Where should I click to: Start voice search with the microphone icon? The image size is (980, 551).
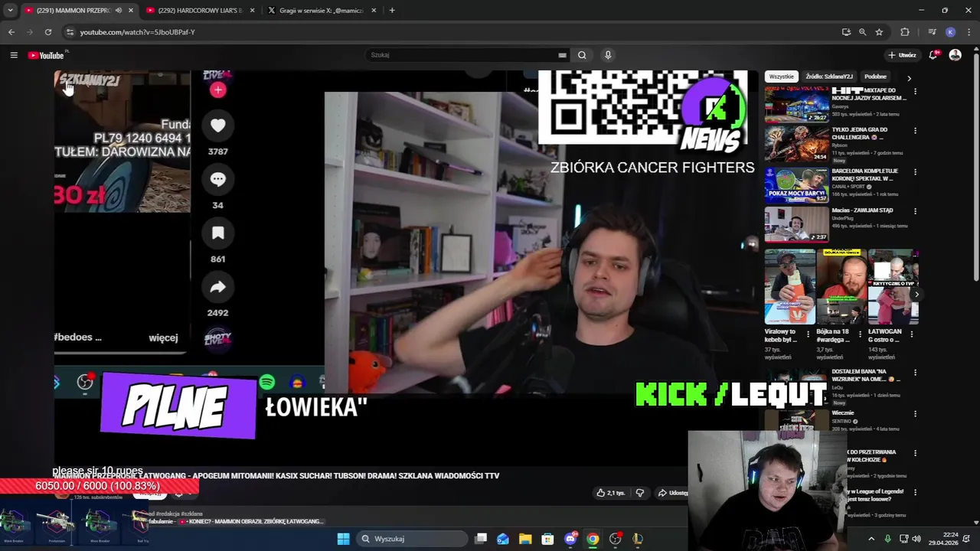coord(608,55)
